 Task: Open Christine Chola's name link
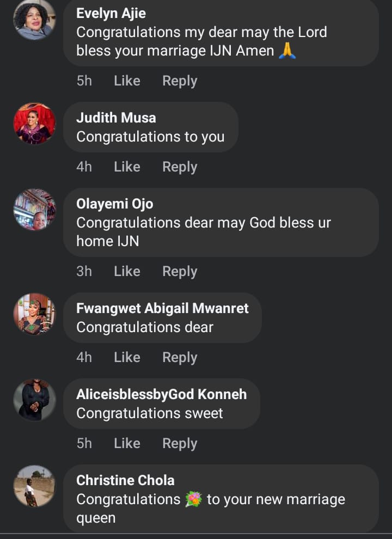125,480
